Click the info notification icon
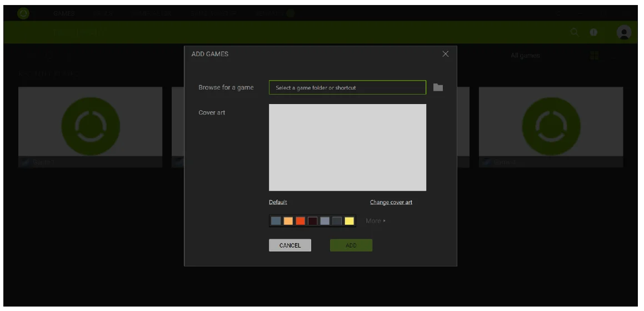Viewport: 644px width, 311px height. (593, 32)
